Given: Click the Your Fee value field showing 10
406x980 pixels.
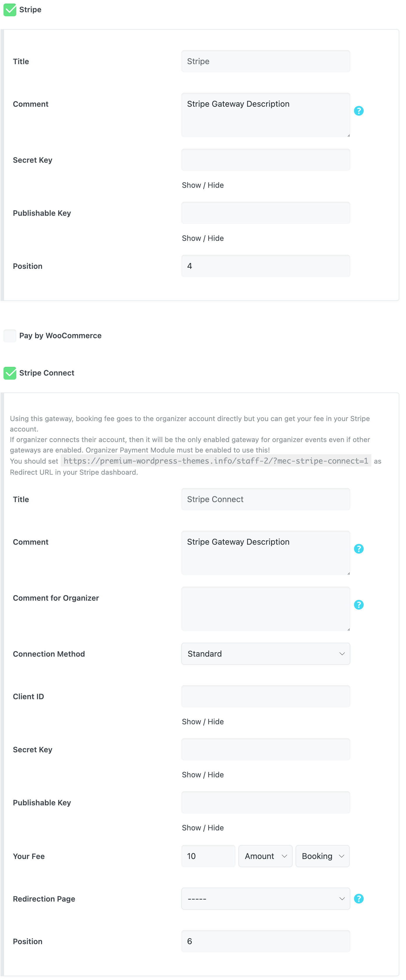Looking at the screenshot, I should tap(208, 855).
